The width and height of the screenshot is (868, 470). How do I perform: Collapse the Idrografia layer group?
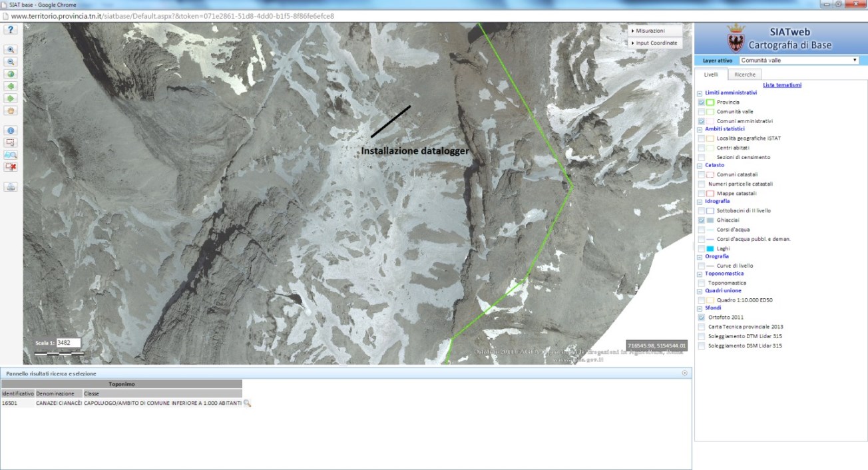click(x=700, y=201)
